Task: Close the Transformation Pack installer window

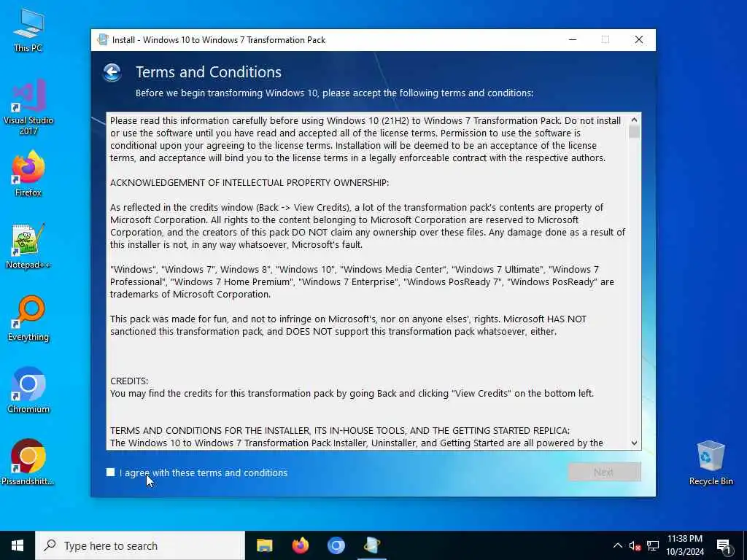Action: click(639, 39)
